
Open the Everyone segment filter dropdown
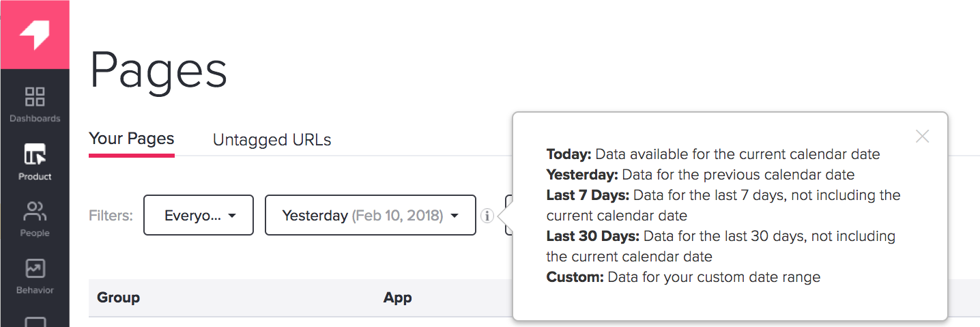199,215
